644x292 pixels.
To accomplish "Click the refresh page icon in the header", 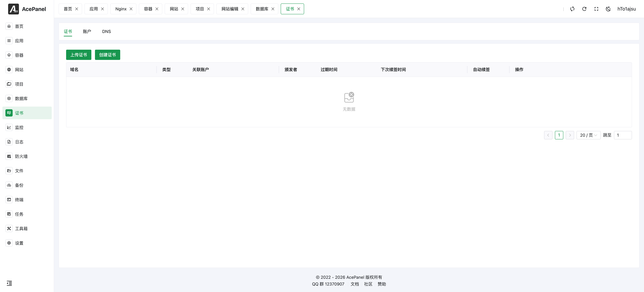I will point(584,9).
